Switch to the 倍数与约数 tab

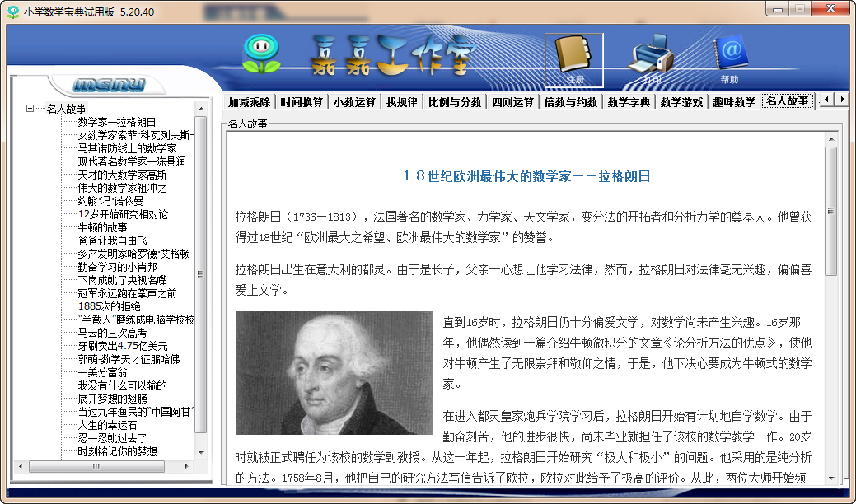(x=570, y=102)
